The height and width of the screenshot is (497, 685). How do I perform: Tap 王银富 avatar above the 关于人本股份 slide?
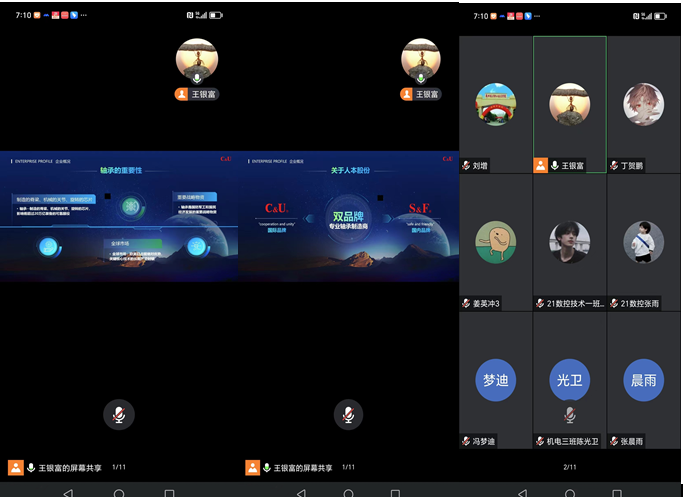(421, 59)
